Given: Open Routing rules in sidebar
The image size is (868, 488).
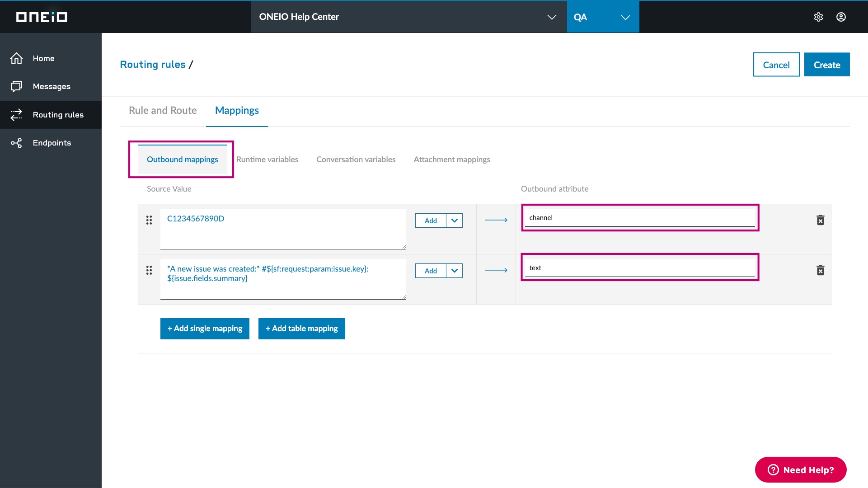Looking at the screenshot, I should 51,115.
